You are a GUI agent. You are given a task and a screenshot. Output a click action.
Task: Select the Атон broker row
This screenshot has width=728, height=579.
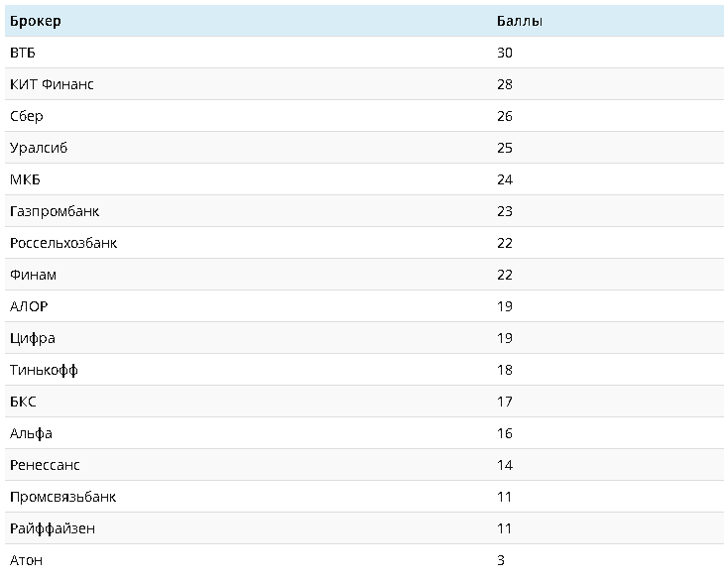tap(26, 560)
